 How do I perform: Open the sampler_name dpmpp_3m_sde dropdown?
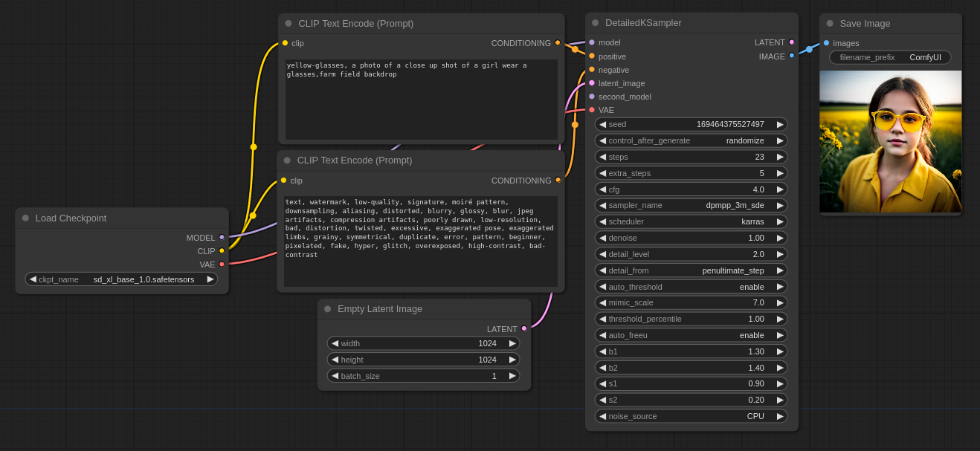pos(690,205)
